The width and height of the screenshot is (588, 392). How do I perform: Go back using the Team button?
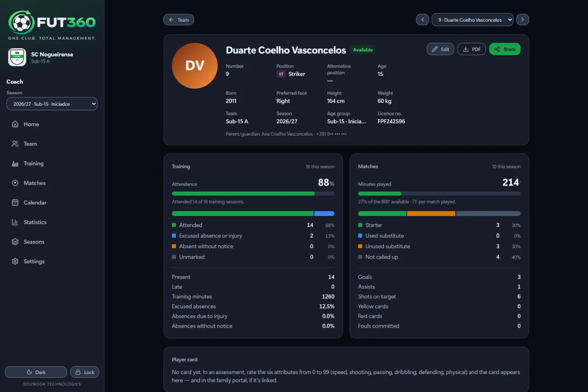click(x=179, y=20)
